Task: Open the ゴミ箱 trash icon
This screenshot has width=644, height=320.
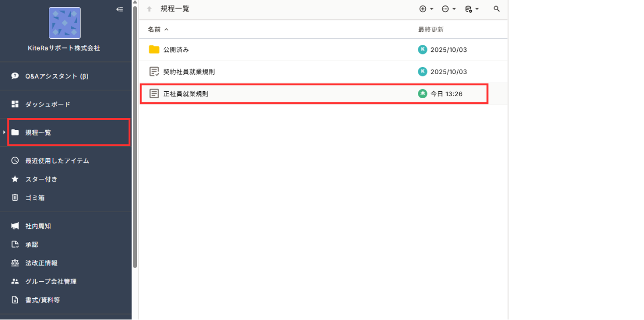Action: pyautogui.click(x=15, y=198)
